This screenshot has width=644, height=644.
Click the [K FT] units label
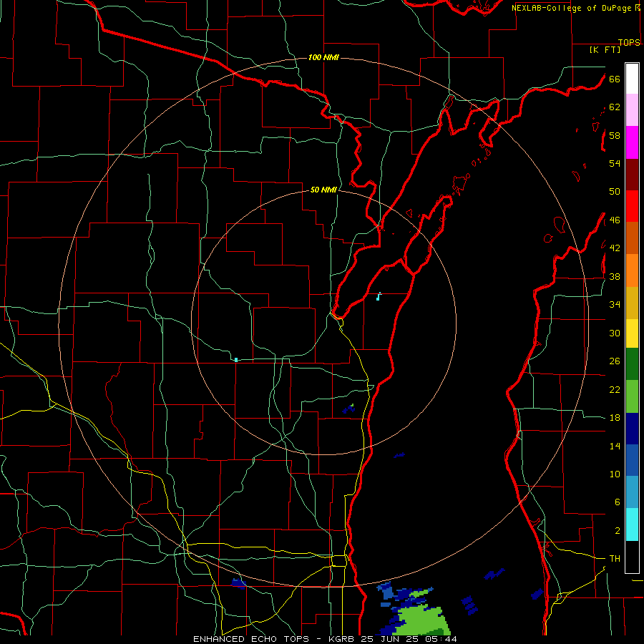pyautogui.click(x=605, y=50)
